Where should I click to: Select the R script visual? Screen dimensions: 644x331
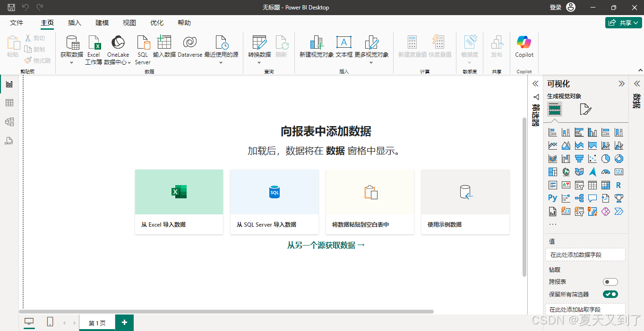pyautogui.click(x=619, y=185)
